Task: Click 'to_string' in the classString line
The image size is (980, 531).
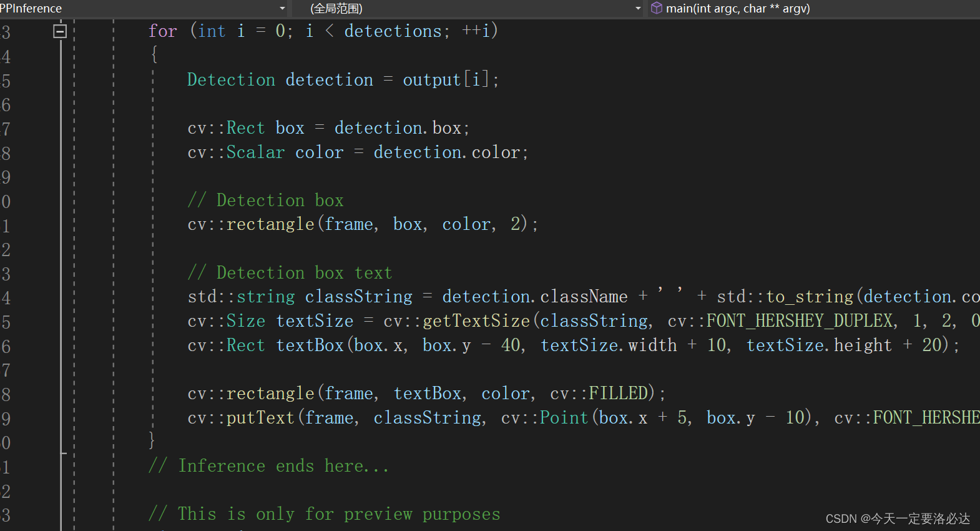Action: (x=810, y=297)
